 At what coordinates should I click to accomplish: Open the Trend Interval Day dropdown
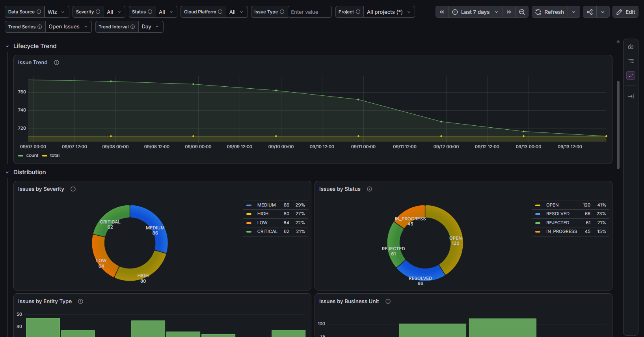(x=151, y=27)
